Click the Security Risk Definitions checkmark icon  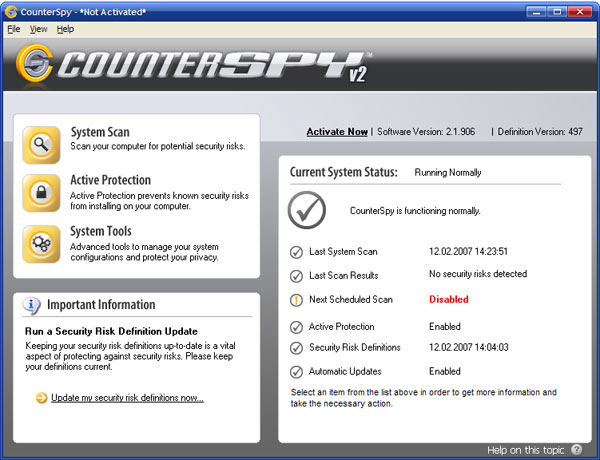point(296,348)
